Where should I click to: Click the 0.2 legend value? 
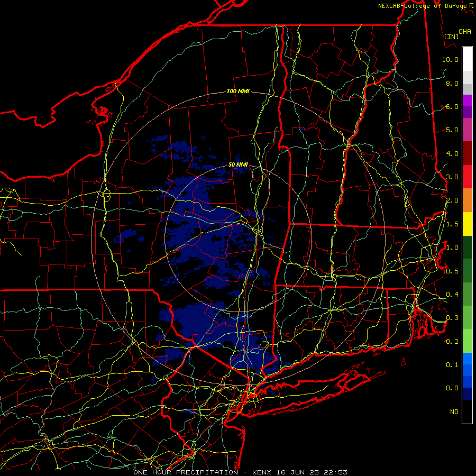tap(452, 342)
